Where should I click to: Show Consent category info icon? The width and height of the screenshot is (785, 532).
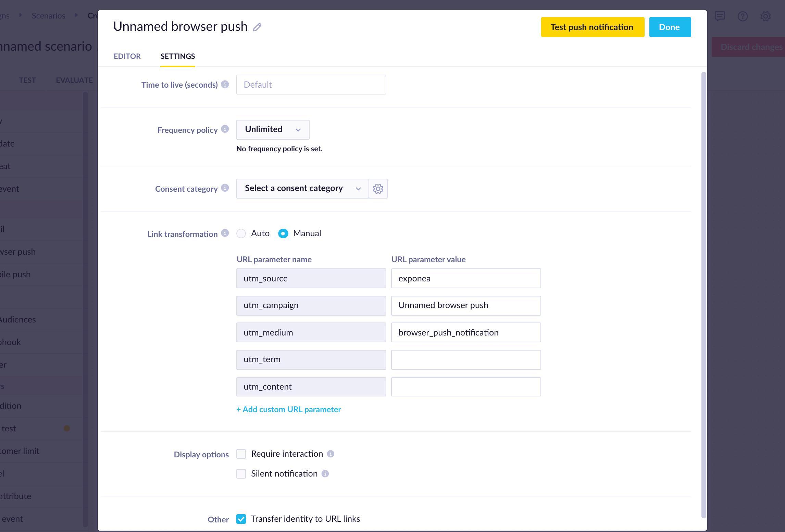(x=225, y=188)
